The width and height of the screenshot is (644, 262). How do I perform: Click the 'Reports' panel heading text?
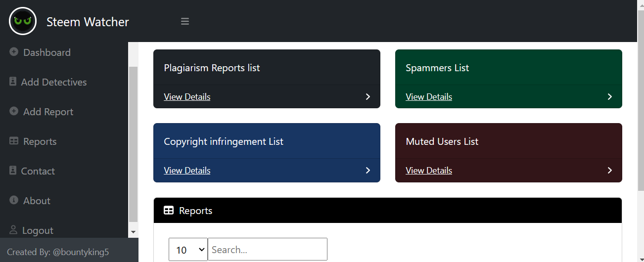[x=195, y=211]
